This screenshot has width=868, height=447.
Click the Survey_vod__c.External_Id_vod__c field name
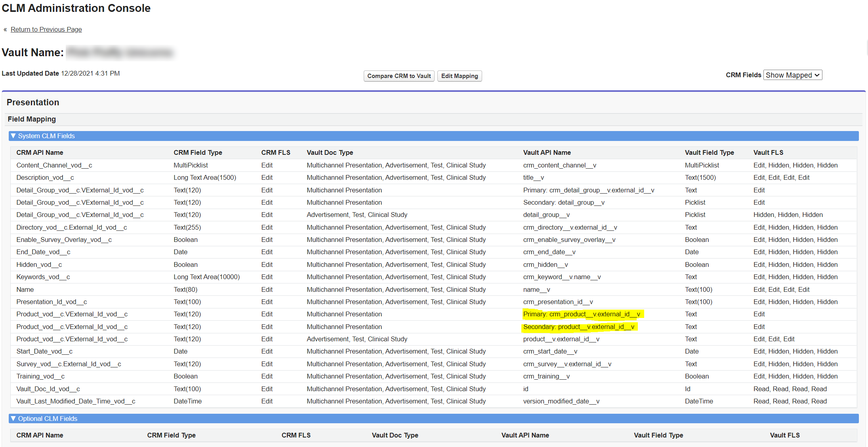[x=69, y=364]
